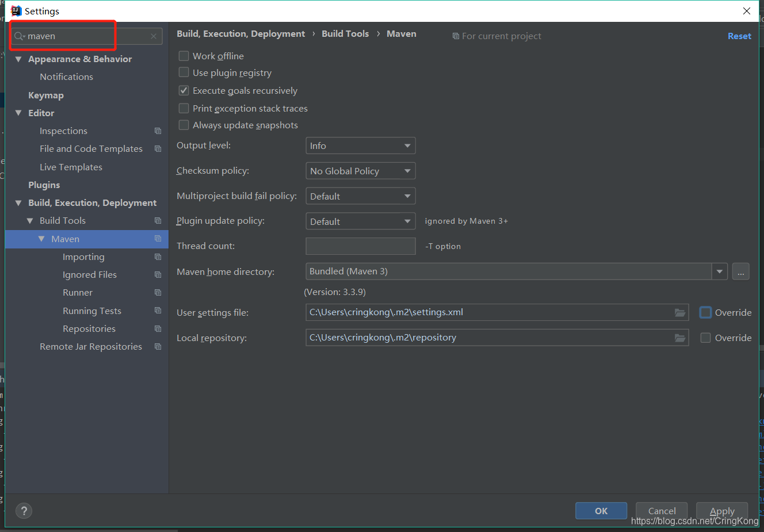The width and height of the screenshot is (764, 532).
Task: Click the Cancel button
Action: (662, 511)
